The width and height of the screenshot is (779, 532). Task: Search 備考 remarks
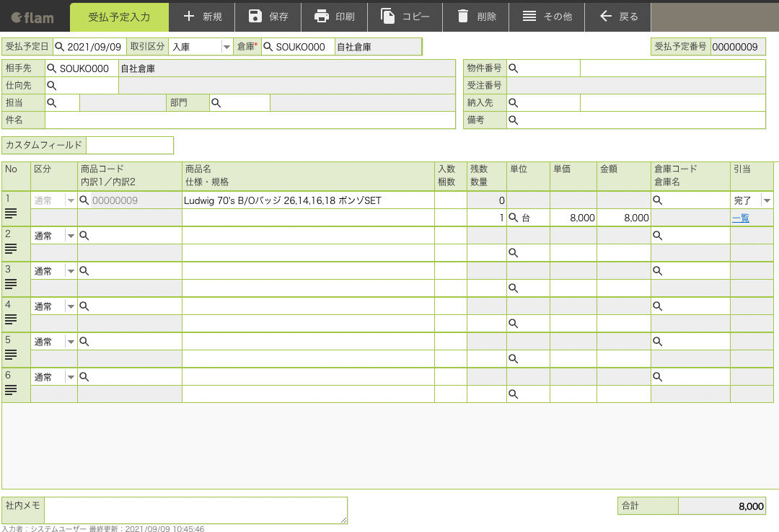pos(514,120)
